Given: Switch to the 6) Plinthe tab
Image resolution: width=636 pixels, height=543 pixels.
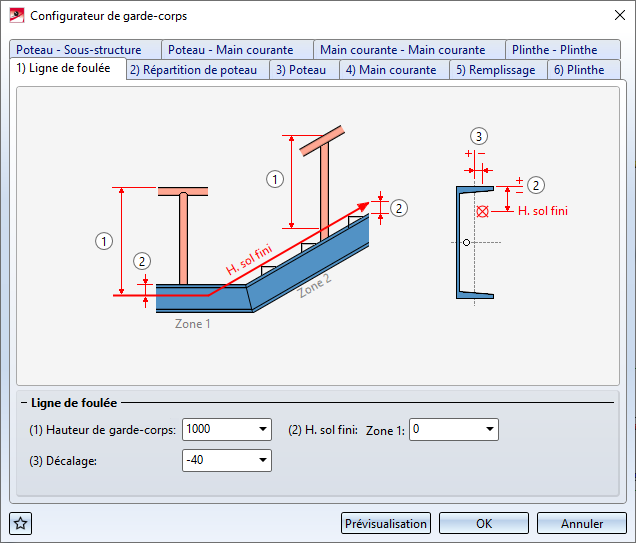Looking at the screenshot, I should point(584,70).
